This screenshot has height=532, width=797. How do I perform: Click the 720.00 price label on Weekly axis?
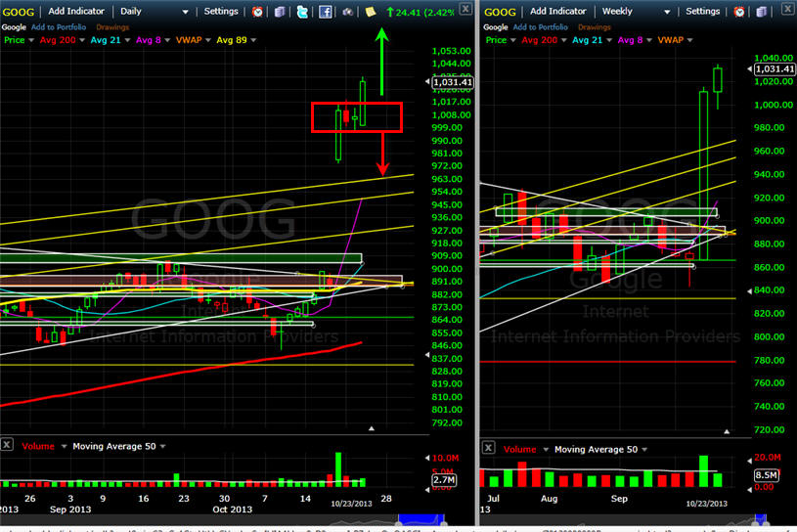(769, 429)
